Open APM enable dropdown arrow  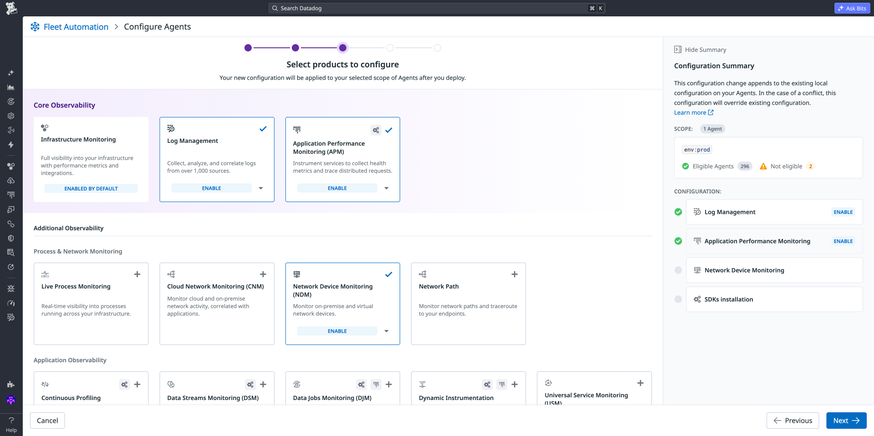387,188
